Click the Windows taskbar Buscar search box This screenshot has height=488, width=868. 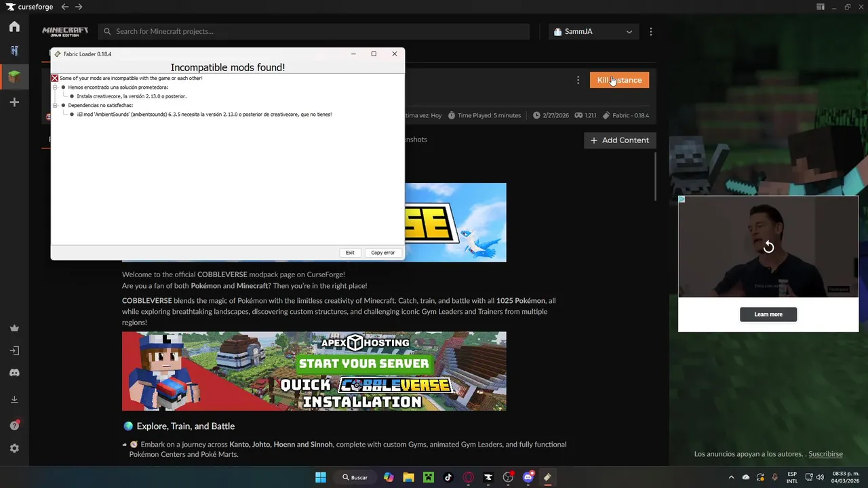pos(355,477)
